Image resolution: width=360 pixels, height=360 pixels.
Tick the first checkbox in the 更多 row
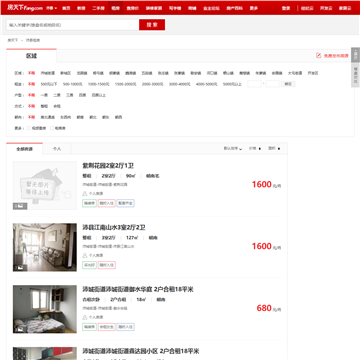point(29,128)
